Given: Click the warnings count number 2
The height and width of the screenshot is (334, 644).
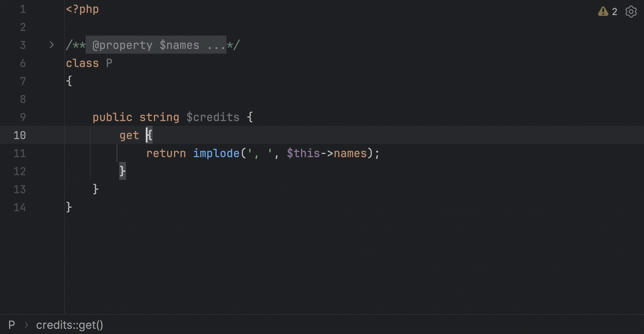Looking at the screenshot, I should coord(615,12).
